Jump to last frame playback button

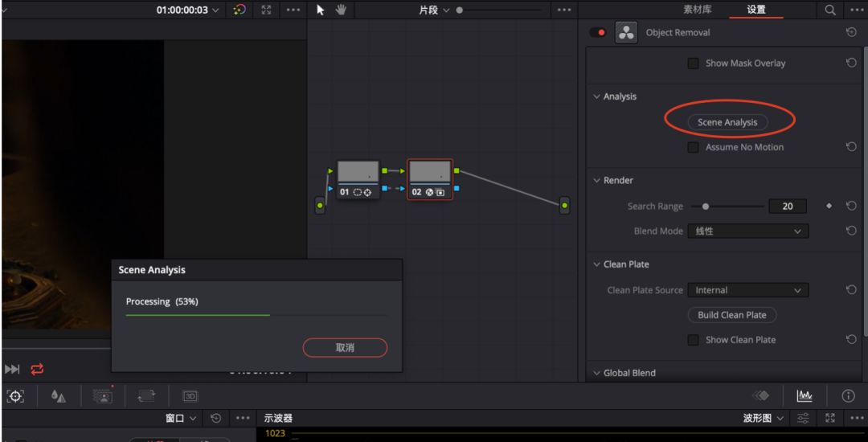coord(12,369)
